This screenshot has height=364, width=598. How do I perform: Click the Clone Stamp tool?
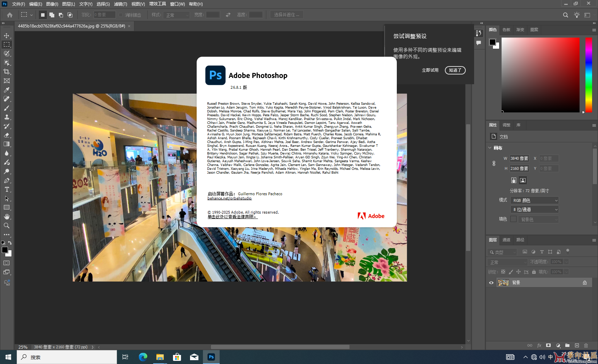7,117
